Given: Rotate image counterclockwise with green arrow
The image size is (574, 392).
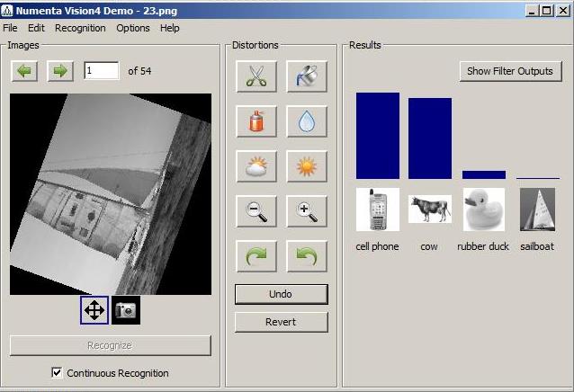Looking at the screenshot, I should [307, 256].
